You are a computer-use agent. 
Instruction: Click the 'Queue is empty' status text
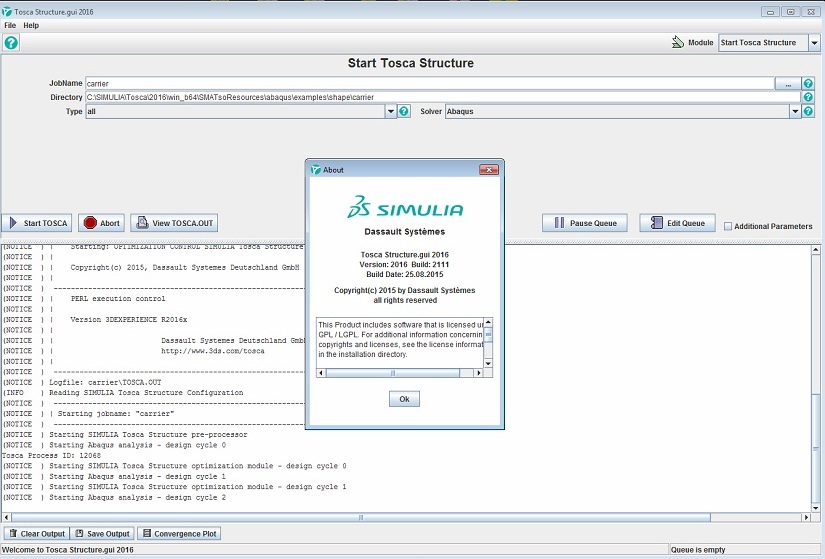(698, 550)
